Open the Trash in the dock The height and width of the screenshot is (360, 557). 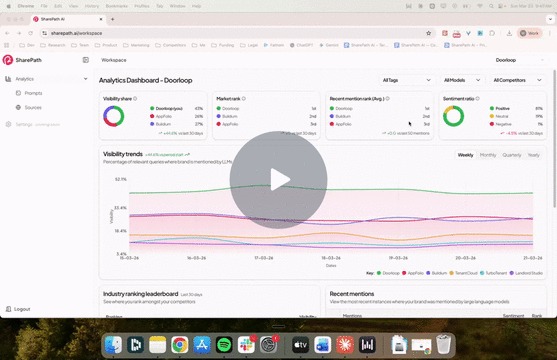(x=443, y=345)
